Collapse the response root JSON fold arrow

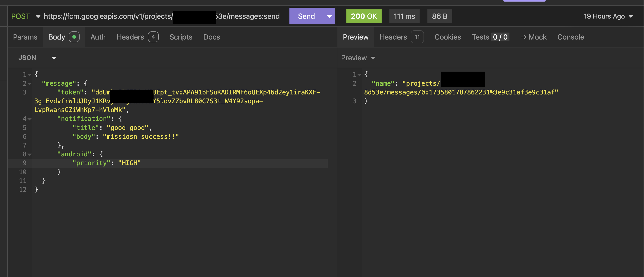(360, 75)
